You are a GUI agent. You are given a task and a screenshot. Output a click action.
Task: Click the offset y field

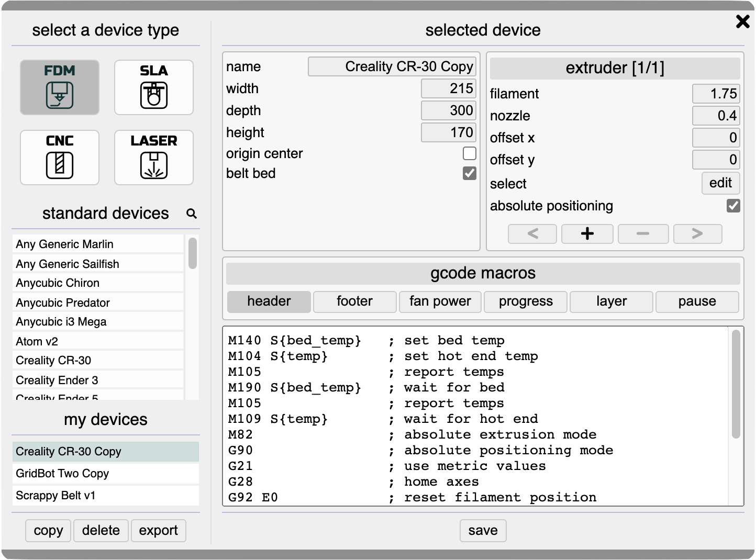click(x=716, y=160)
